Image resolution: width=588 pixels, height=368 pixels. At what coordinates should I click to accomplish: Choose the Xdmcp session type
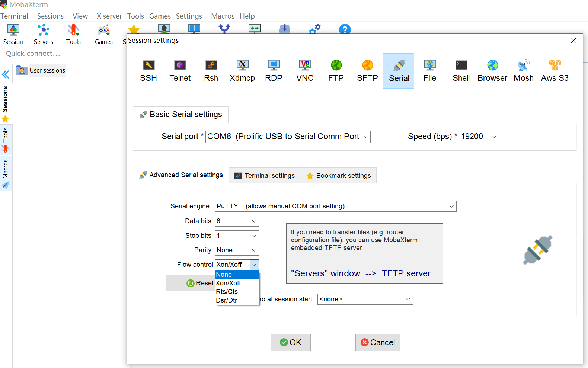pos(242,71)
